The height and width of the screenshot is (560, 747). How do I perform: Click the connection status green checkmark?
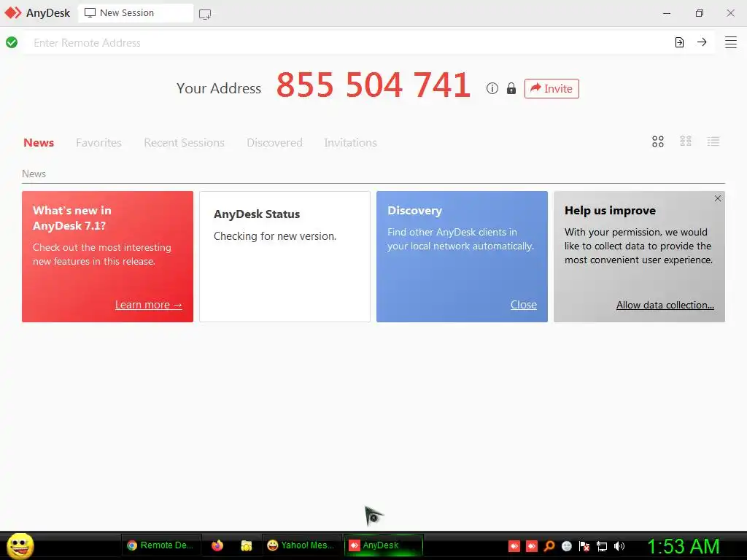(x=12, y=42)
